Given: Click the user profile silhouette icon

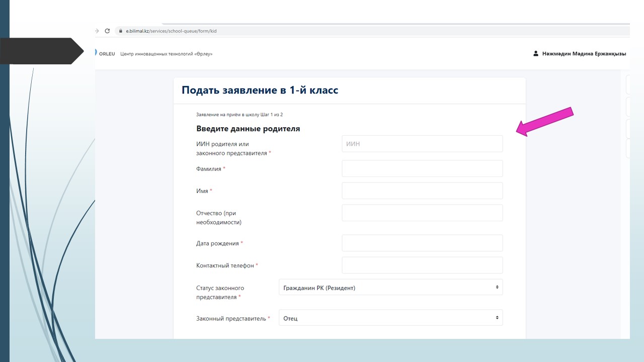Looking at the screenshot, I should [x=536, y=54].
